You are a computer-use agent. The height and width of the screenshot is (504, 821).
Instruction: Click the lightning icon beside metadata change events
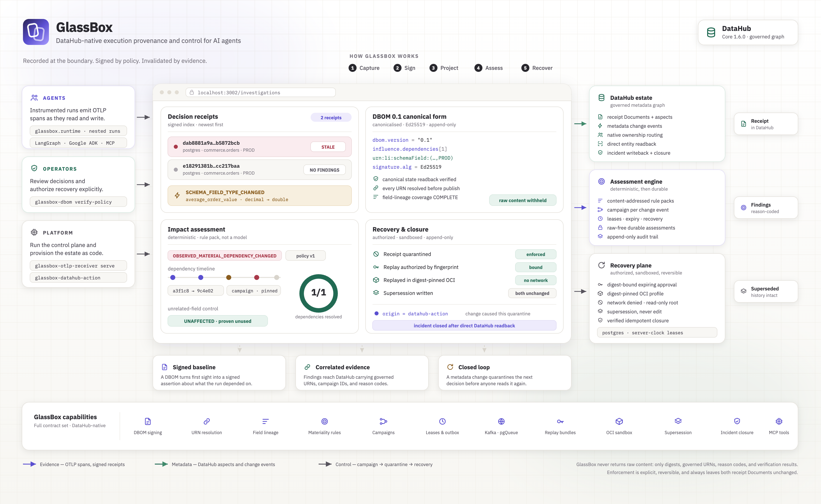tap(600, 126)
